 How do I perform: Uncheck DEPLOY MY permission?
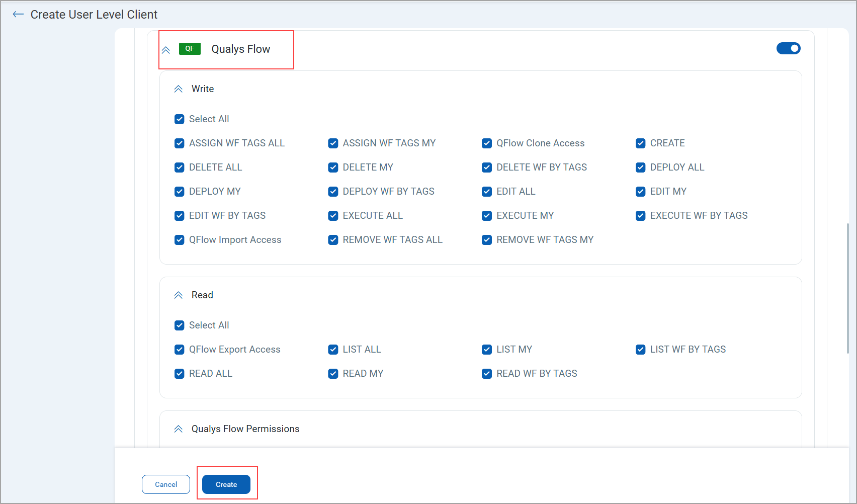(x=180, y=192)
